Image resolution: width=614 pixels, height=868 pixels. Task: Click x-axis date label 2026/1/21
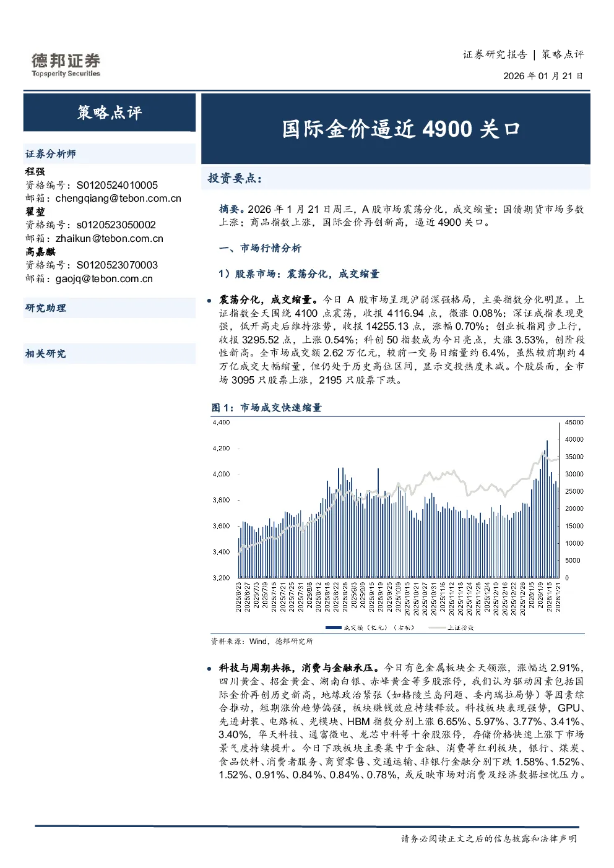click(x=558, y=596)
